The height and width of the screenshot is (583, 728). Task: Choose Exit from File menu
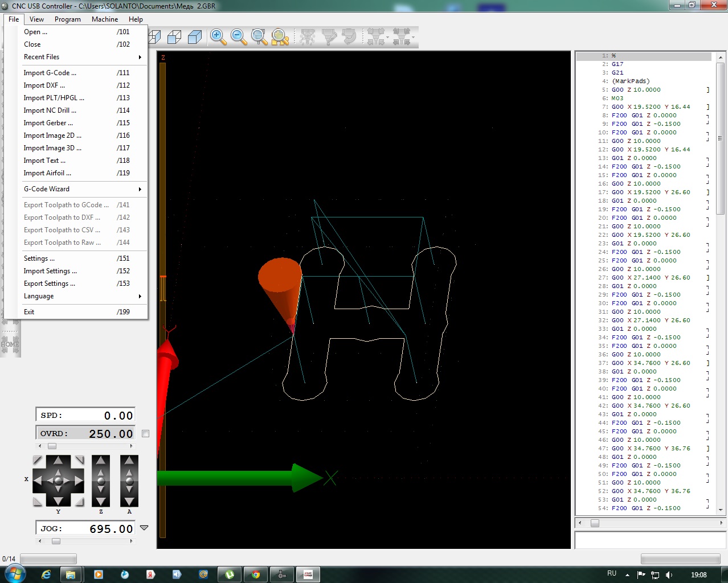pyautogui.click(x=76, y=312)
